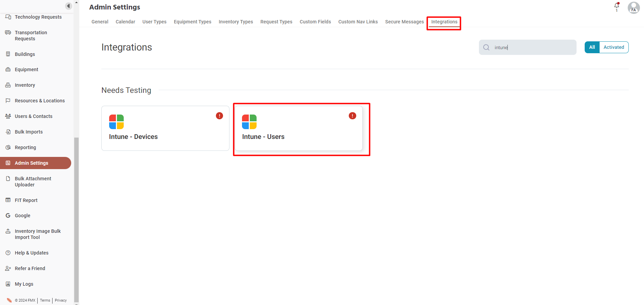Select the Secure Messages tab
The width and height of the screenshot is (644, 305).
click(404, 22)
